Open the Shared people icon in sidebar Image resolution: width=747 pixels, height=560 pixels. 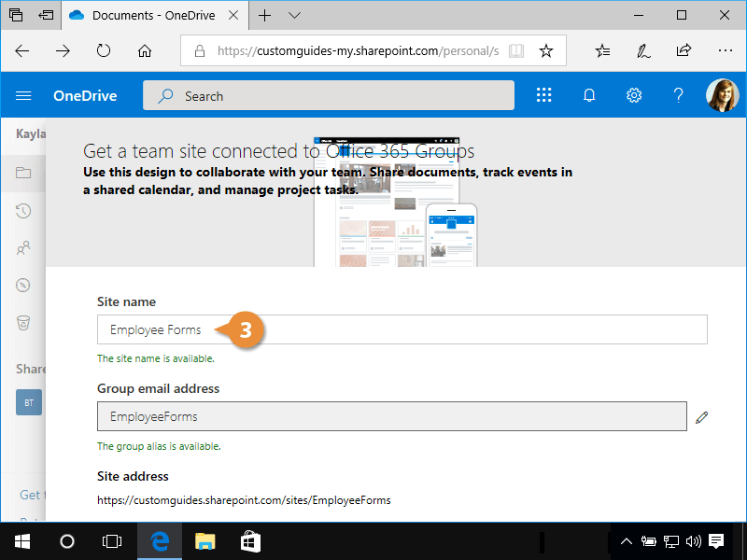click(23, 247)
